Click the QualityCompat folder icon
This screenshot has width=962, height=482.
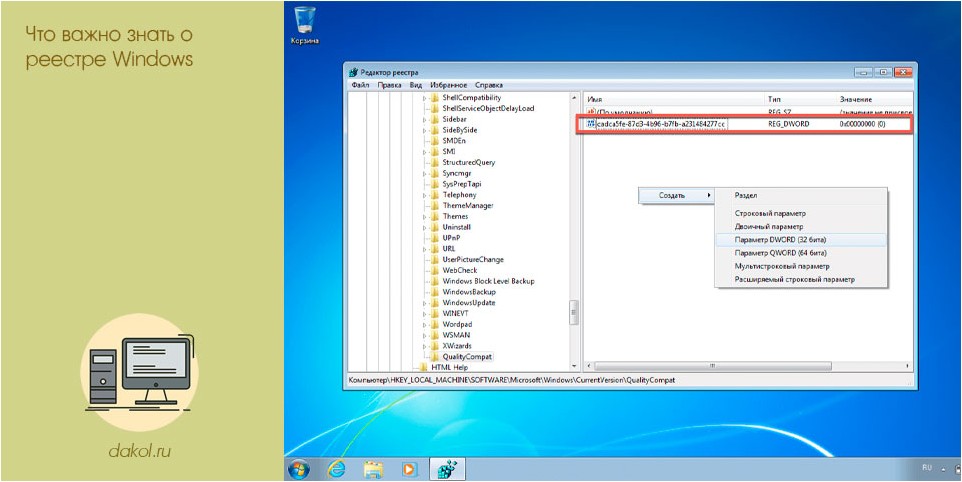(x=434, y=356)
